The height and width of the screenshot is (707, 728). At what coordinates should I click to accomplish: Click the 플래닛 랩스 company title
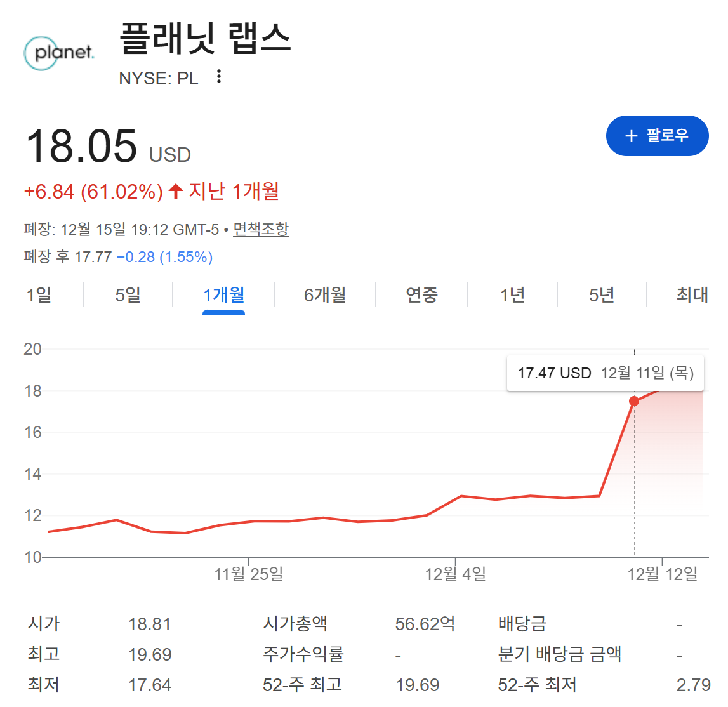pos(205,38)
